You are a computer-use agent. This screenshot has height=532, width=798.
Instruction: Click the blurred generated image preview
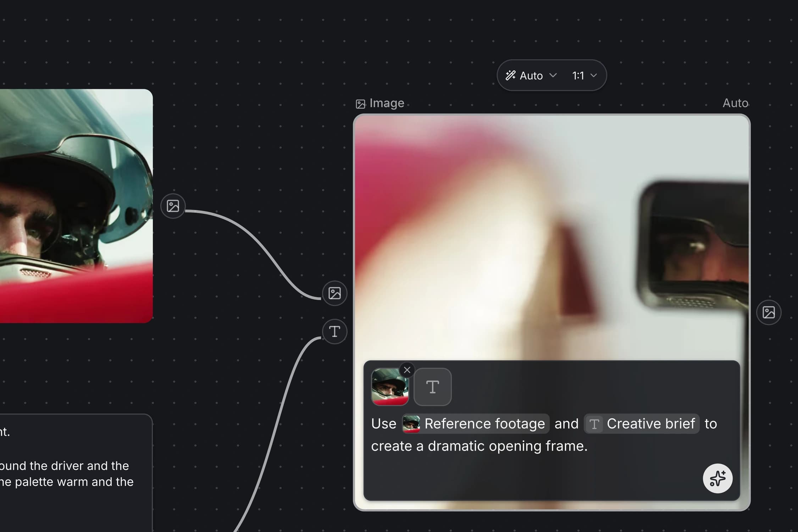tap(552, 238)
